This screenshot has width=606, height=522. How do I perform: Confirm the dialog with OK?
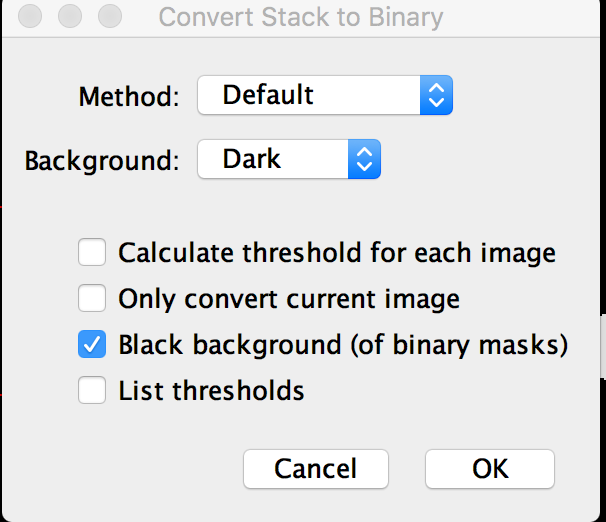(489, 468)
